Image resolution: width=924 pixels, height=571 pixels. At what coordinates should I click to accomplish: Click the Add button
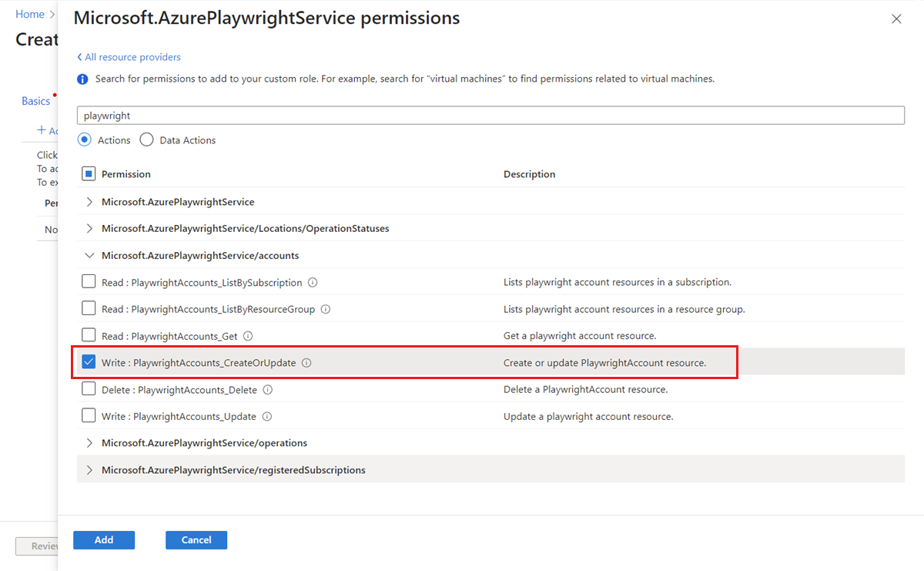tap(103, 539)
